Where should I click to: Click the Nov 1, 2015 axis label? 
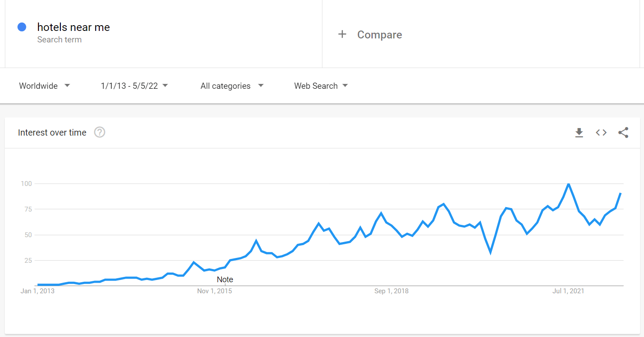pyautogui.click(x=214, y=291)
